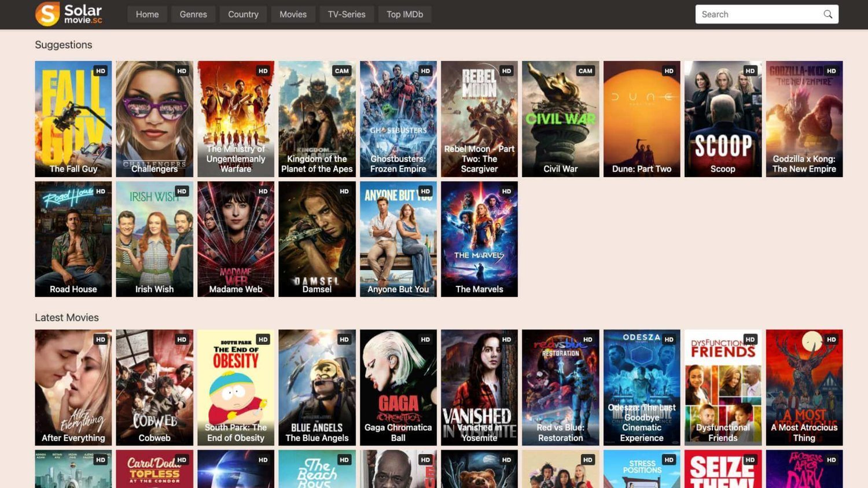Open South Park: The End of Obesity

pyautogui.click(x=236, y=387)
